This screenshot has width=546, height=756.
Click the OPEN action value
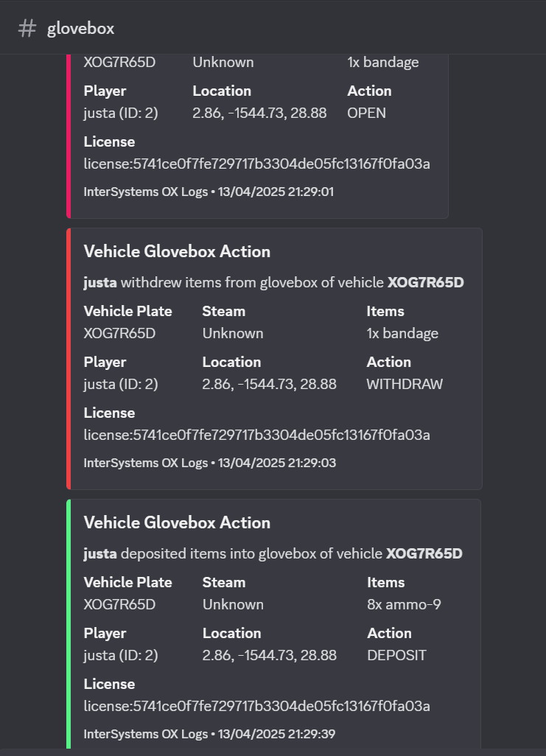click(x=366, y=113)
